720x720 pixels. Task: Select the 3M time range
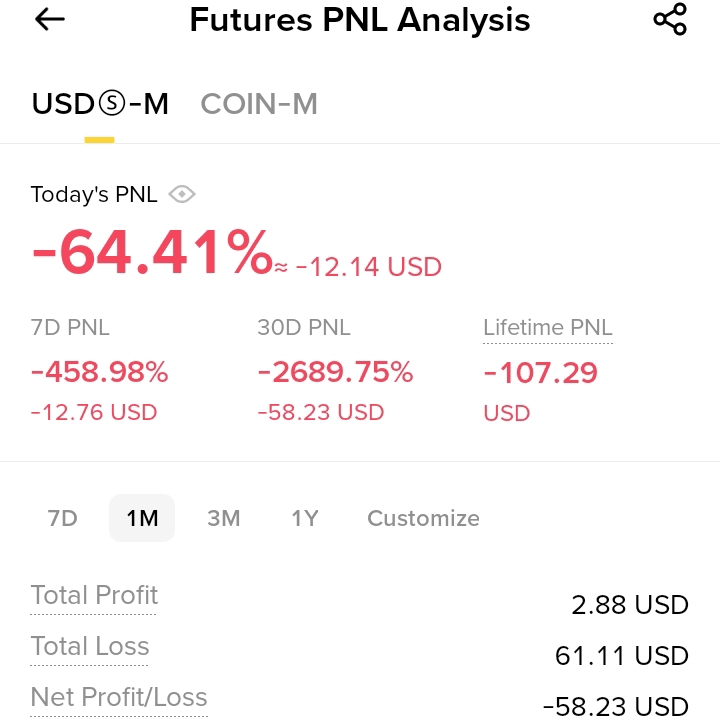(x=224, y=518)
